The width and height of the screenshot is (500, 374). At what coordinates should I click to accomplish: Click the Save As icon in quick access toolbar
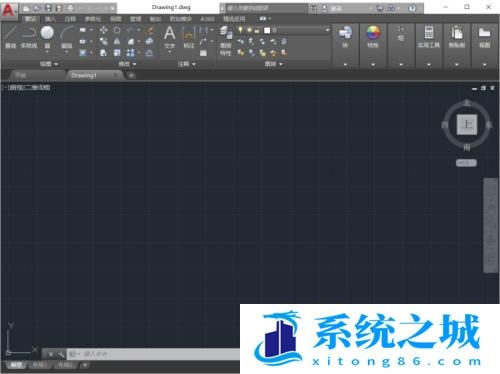[x=59, y=8]
